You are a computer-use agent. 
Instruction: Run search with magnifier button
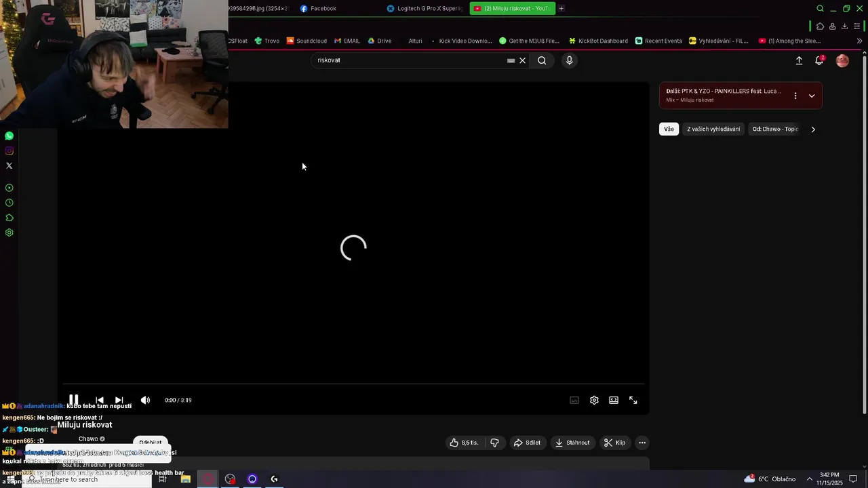[x=542, y=60]
